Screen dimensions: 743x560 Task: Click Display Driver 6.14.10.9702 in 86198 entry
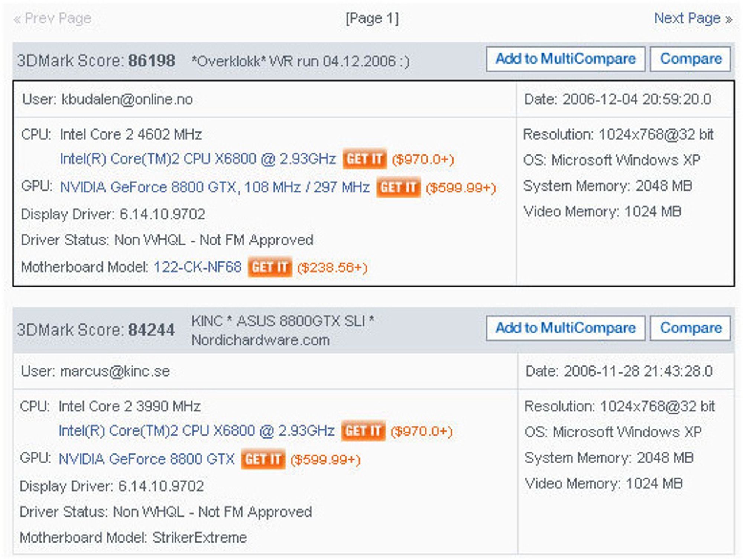point(113,214)
